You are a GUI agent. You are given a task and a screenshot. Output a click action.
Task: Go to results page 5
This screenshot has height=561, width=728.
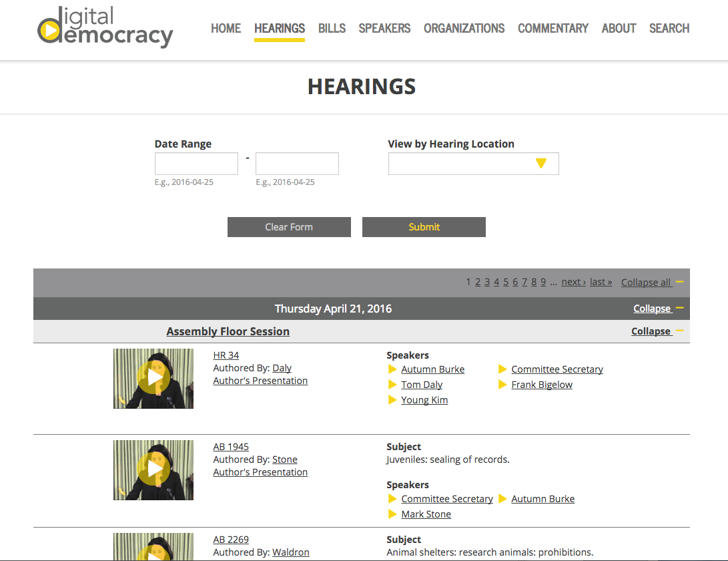click(x=506, y=282)
